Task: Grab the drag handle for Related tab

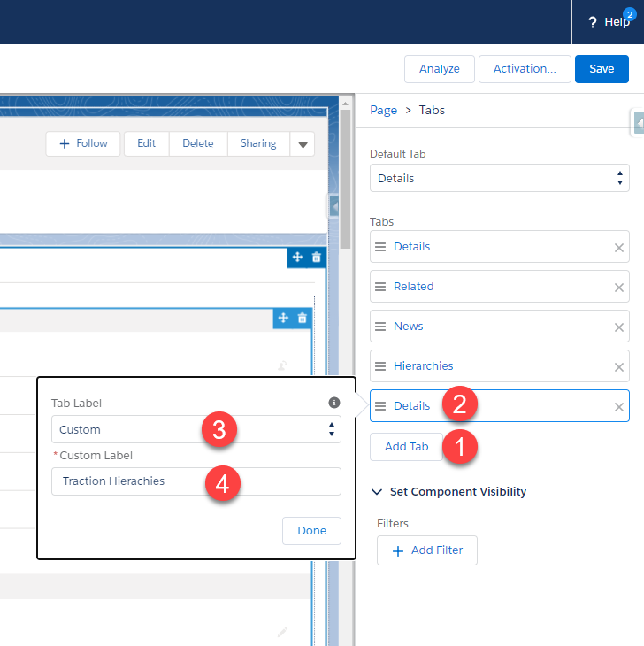Action: point(380,287)
